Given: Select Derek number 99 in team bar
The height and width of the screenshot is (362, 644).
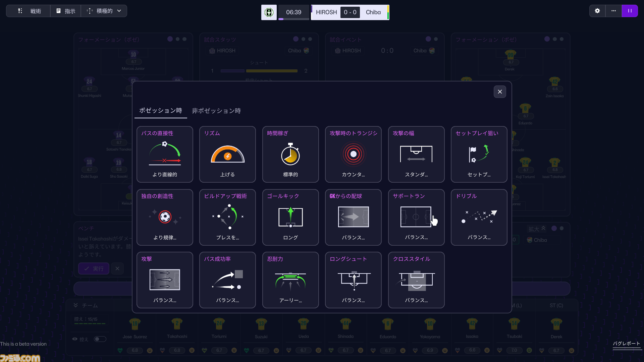Looking at the screenshot, I should point(556,324).
